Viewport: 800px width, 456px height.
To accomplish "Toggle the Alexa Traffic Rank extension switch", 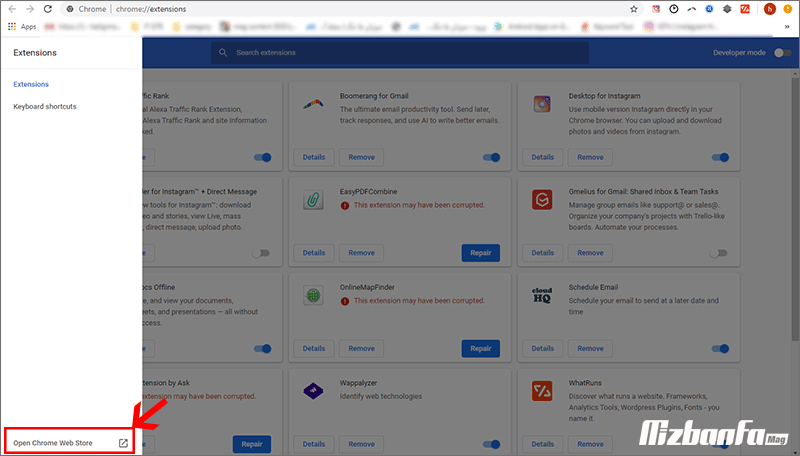I will (x=263, y=157).
